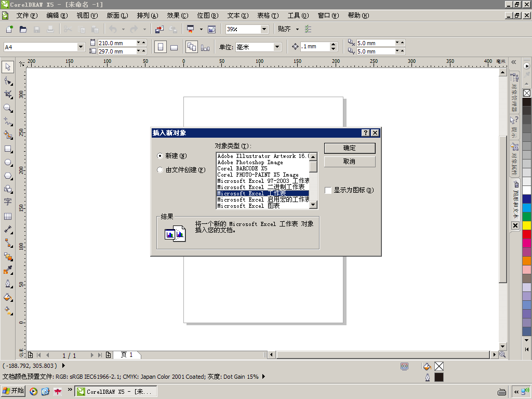Enable the 显示为图标 checkbox
The height and width of the screenshot is (399, 532).
pyautogui.click(x=328, y=190)
